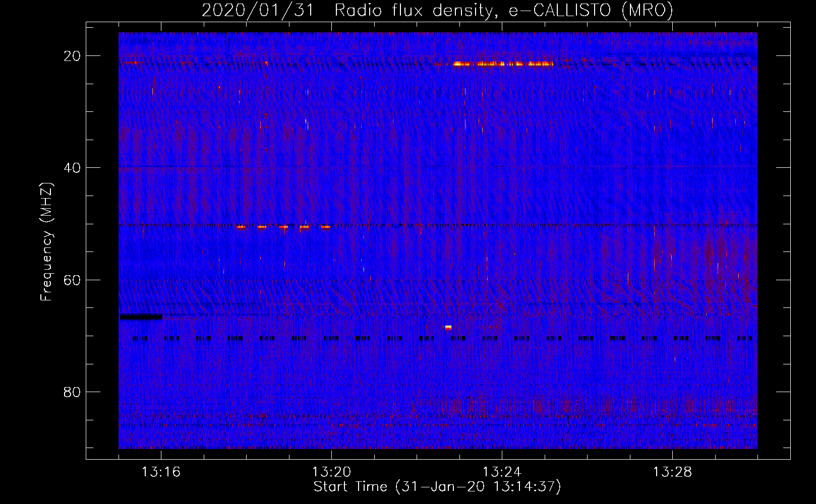Click the bright yellow burst near 21 MHz
The image size is (816, 504).
(x=503, y=64)
